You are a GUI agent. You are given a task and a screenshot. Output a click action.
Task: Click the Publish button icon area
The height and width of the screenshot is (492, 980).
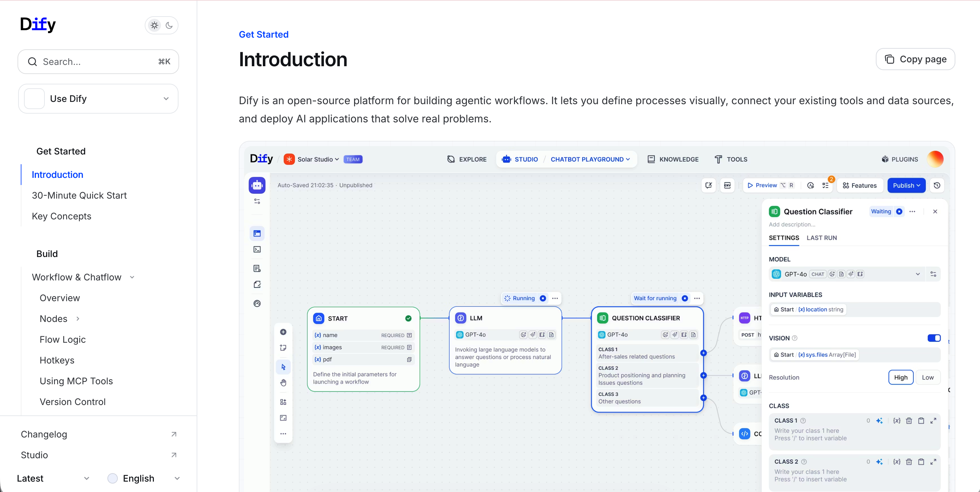coord(906,185)
